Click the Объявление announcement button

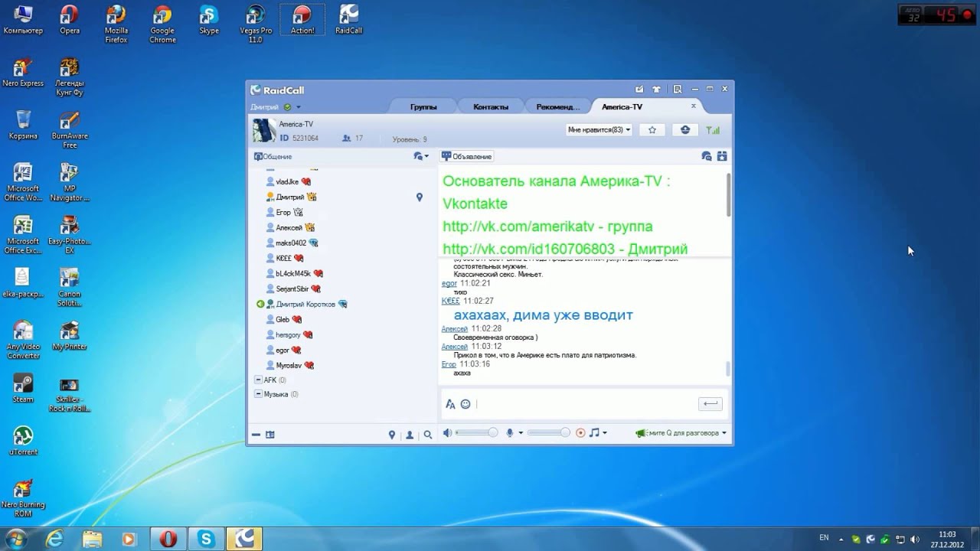tap(466, 156)
